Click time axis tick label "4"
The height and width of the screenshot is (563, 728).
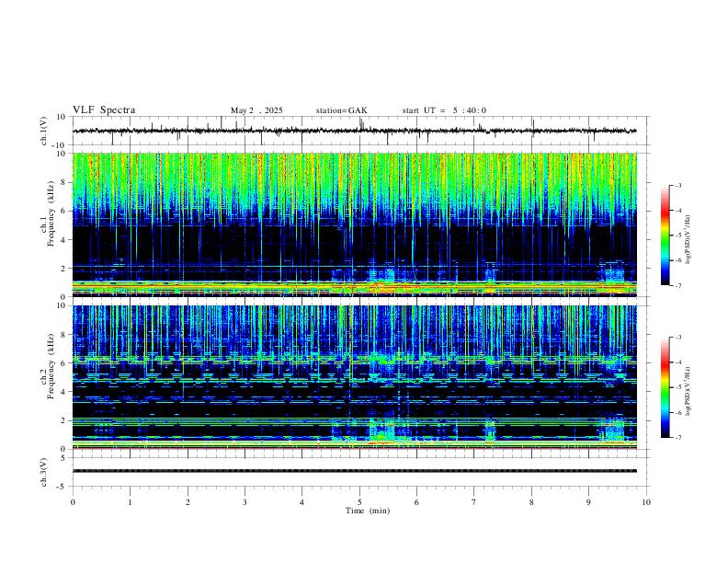(301, 502)
